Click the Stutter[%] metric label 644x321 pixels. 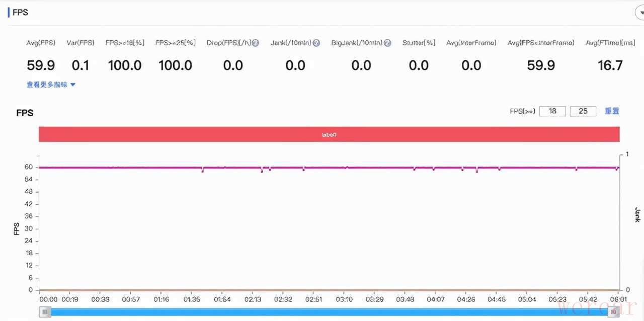419,43
